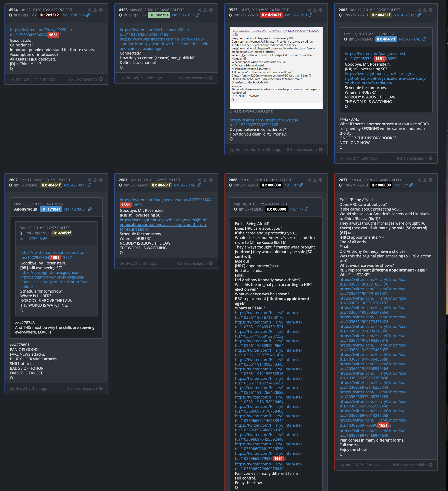Open the michaelbeatty3 twitter status link
448x491 pixels.
pyautogui.click(x=155, y=32)
